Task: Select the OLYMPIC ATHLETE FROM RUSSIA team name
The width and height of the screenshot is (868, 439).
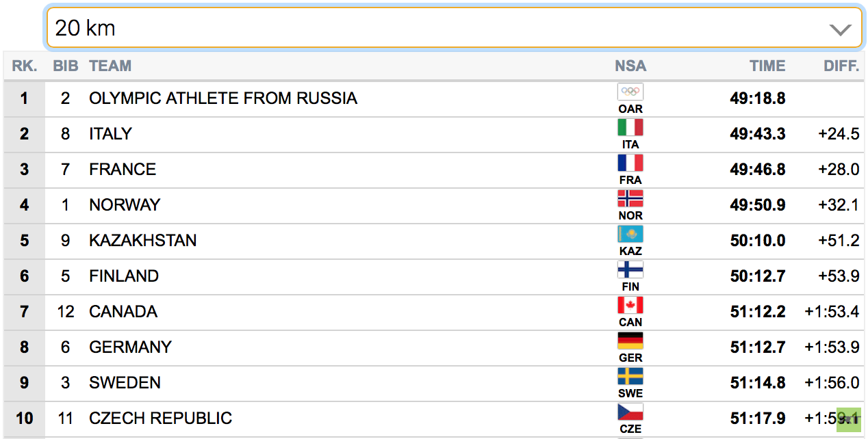Action: (x=223, y=98)
